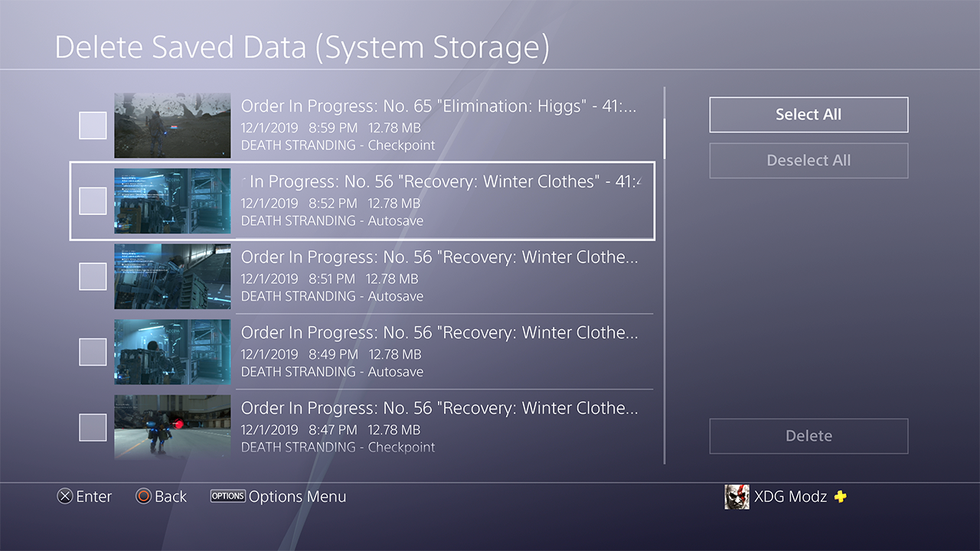Screen dimensions: 980x551
Task: Select the 8:51 PM Winter Clothes save title
Action: click(439, 257)
